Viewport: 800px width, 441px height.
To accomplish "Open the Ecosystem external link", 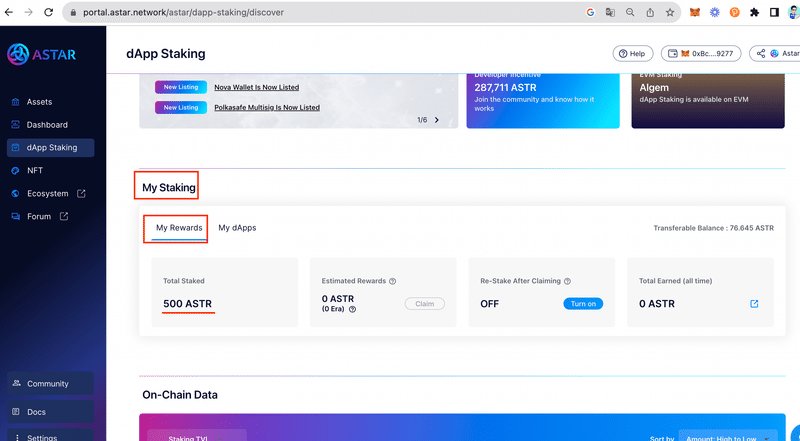I will pos(48,193).
